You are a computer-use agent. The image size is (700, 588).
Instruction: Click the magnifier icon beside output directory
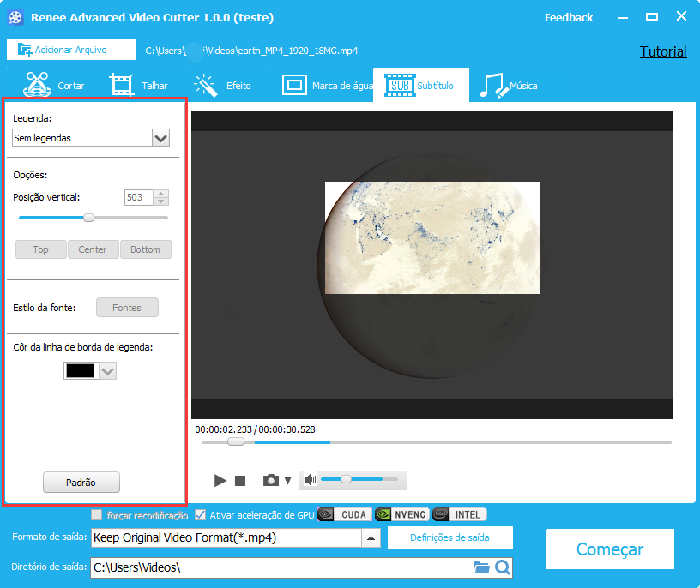503,567
